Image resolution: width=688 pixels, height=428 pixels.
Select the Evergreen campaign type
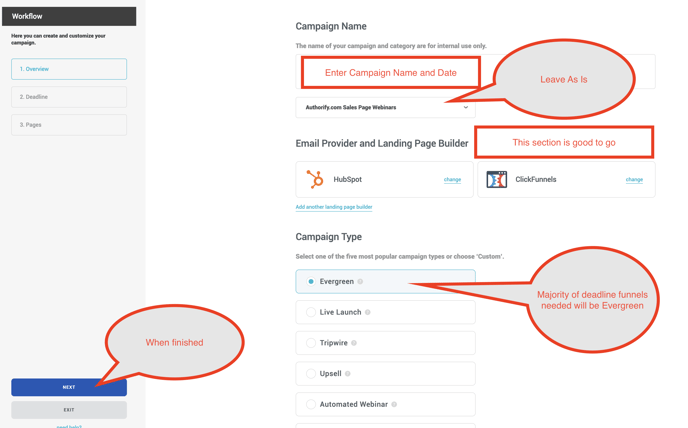[x=311, y=282]
